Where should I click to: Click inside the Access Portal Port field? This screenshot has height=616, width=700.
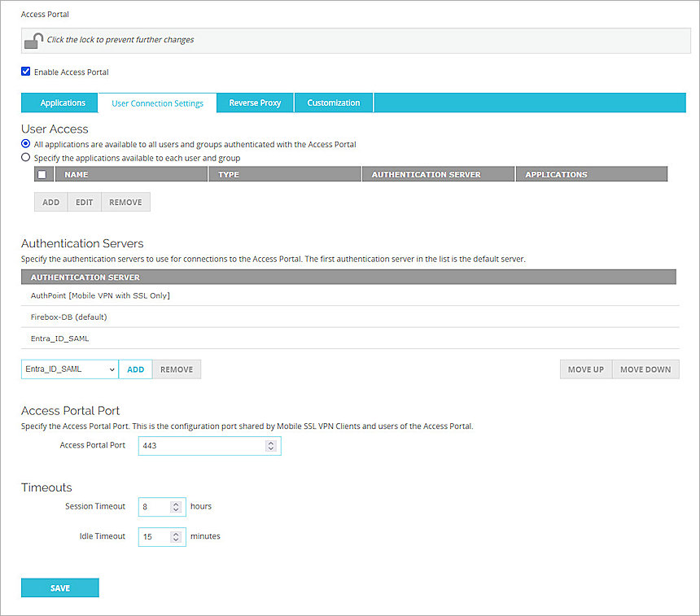[203, 445]
